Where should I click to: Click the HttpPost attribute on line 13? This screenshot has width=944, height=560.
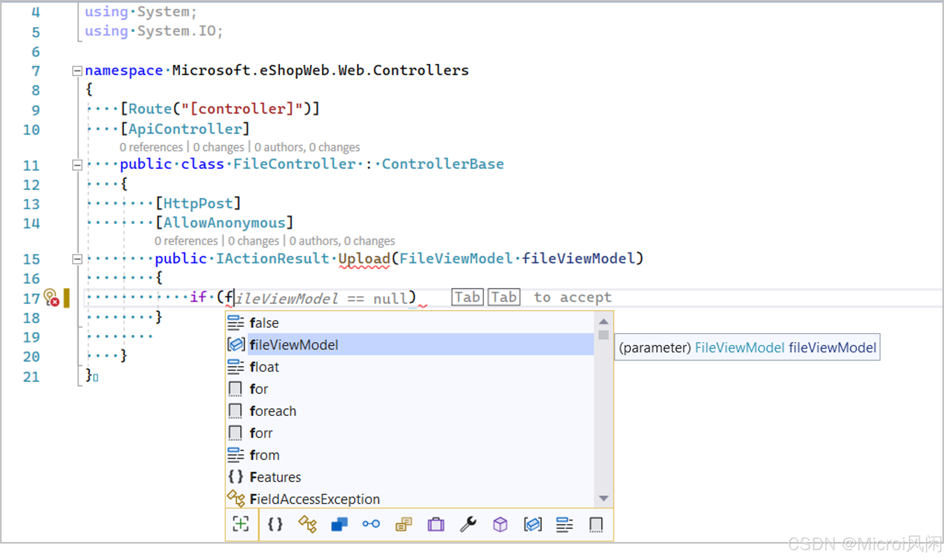tap(198, 204)
